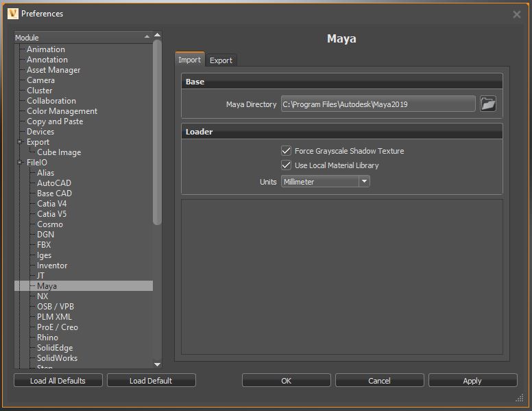Select Cluster module
The image size is (532, 411).
pos(40,91)
